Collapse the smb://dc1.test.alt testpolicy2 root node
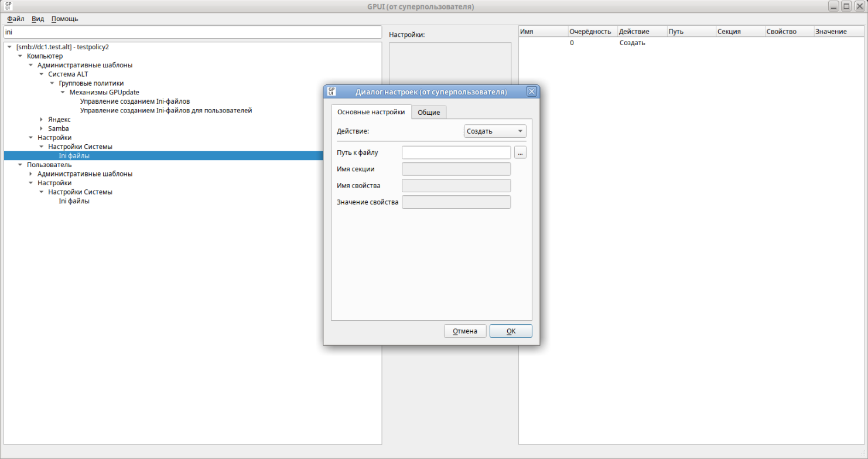 click(x=9, y=47)
